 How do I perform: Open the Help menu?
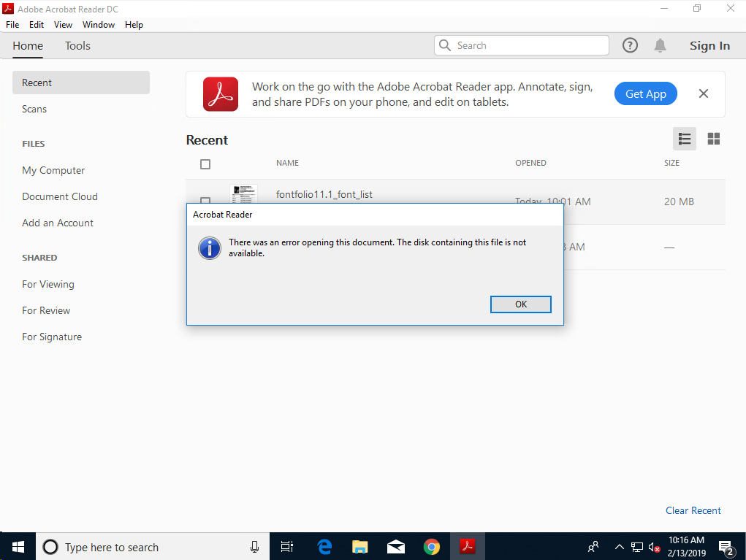[134, 25]
